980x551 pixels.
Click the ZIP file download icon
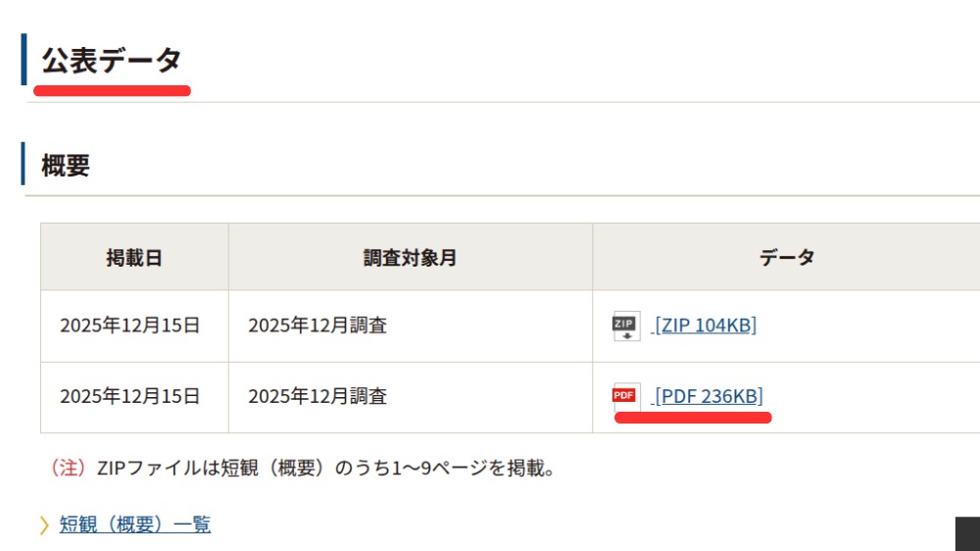[625, 326]
